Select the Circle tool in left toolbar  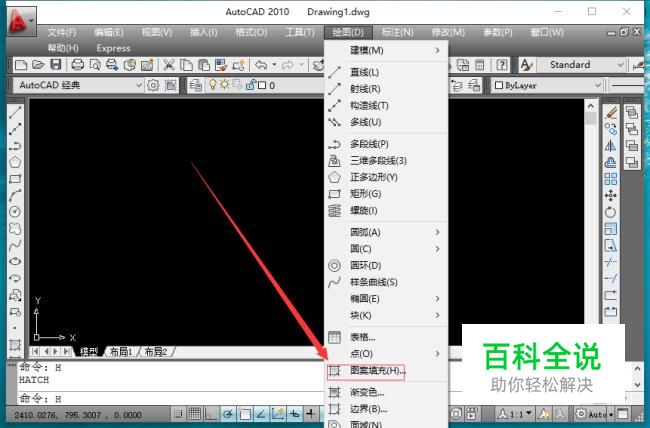(x=15, y=212)
